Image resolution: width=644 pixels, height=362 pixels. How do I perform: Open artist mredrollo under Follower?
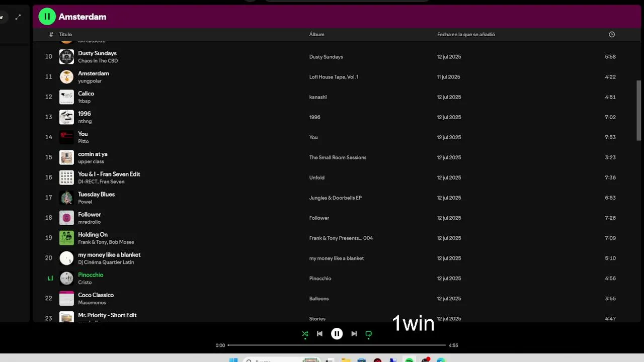(89, 222)
